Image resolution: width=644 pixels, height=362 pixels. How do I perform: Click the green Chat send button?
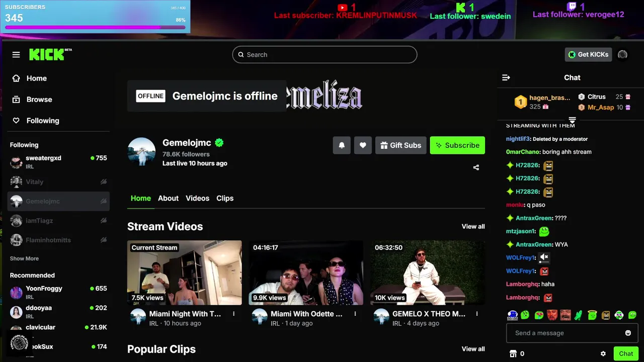(626, 353)
